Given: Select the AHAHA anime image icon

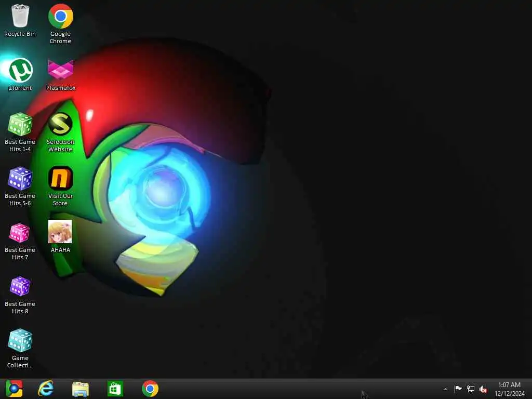Looking at the screenshot, I should (60, 236).
